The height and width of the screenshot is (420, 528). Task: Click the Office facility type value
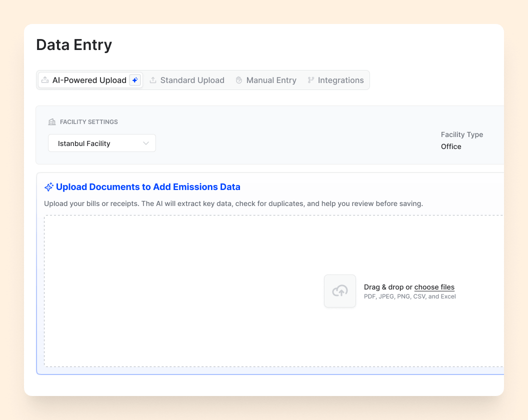[x=451, y=146]
